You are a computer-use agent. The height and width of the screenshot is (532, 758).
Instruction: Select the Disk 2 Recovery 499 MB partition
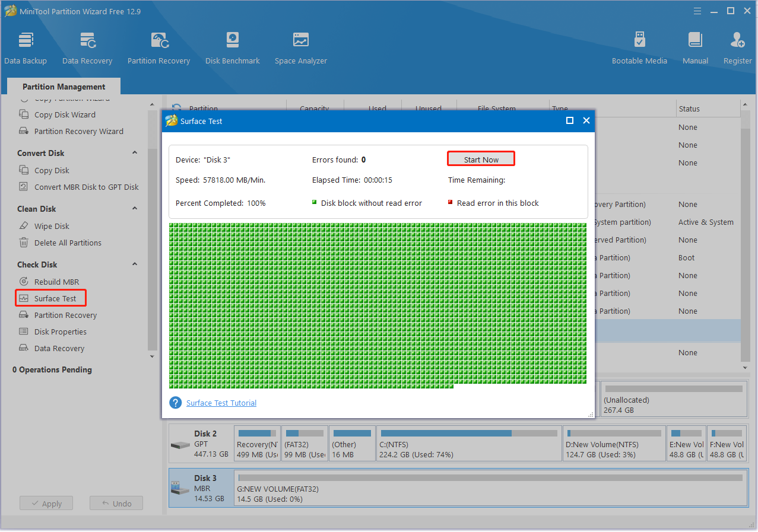pyautogui.click(x=258, y=444)
